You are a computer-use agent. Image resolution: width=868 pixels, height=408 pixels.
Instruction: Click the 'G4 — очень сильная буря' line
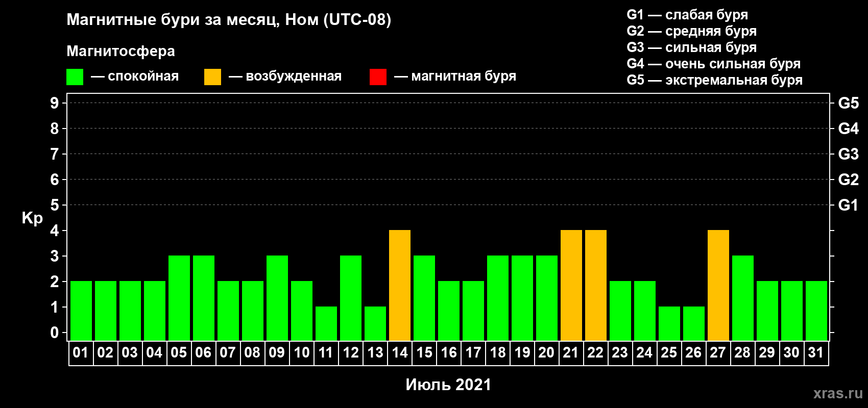pos(714,64)
